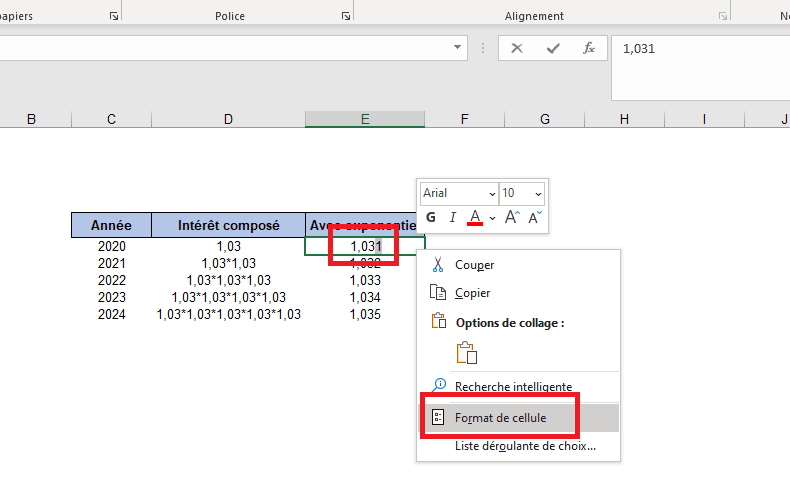This screenshot has width=790, height=485.
Task: Cancel the formula bar entry
Action: [x=516, y=48]
